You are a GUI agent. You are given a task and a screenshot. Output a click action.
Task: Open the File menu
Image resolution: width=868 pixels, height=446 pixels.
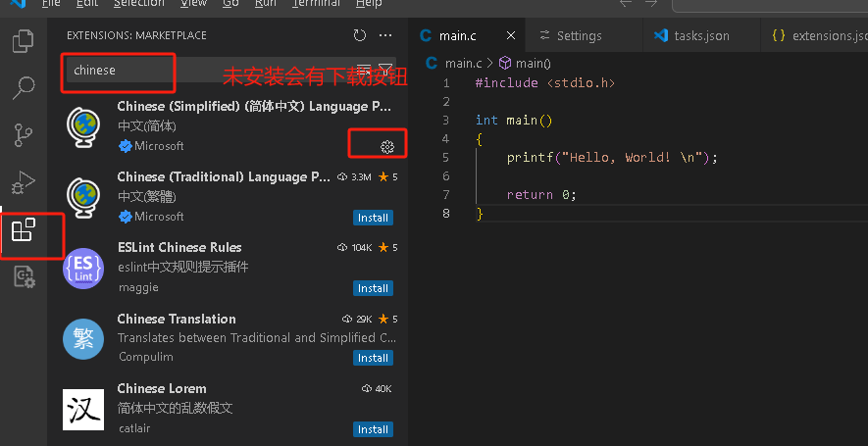pyautogui.click(x=51, y=3)
